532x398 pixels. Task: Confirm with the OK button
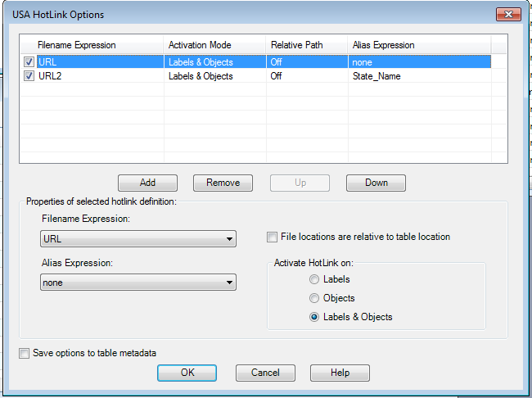pos(187,373)
